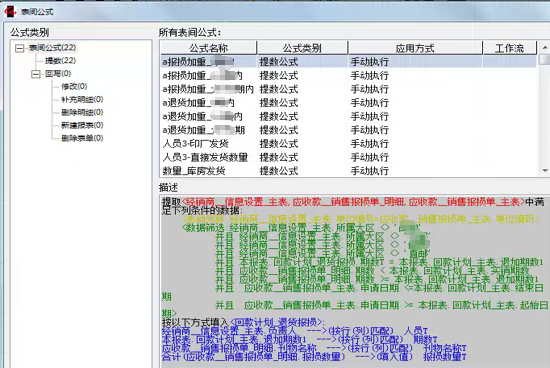
Task: Click the red app icon in title bar
Action: point(10,11)
